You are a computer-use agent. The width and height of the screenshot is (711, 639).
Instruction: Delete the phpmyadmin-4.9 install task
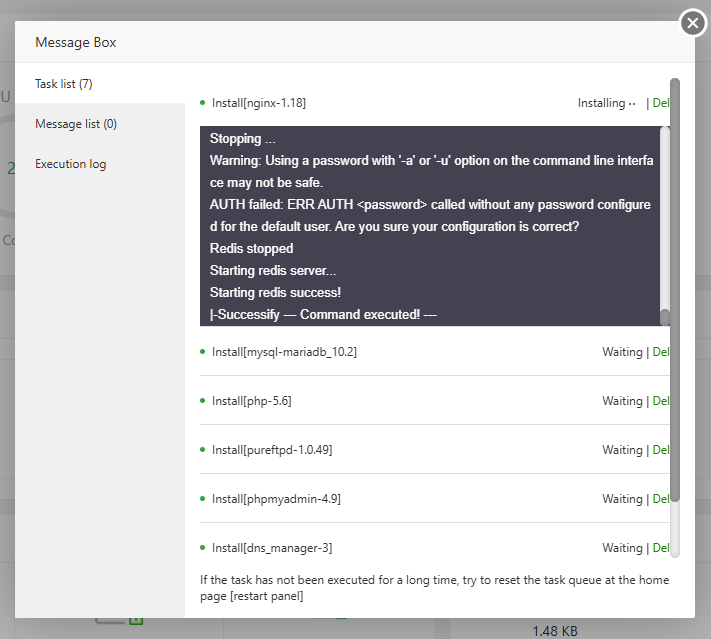point(660,499)
